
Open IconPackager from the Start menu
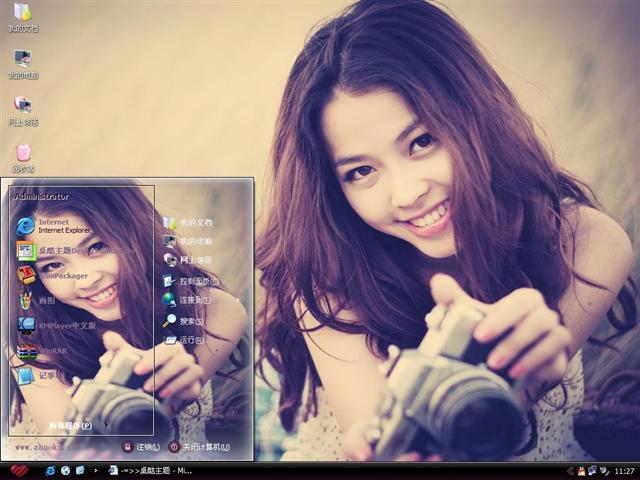point(52,276)
